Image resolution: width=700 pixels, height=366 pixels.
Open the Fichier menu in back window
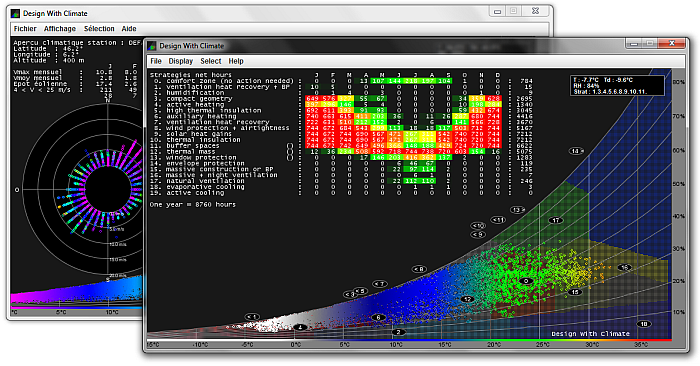(x=25, y=29)
